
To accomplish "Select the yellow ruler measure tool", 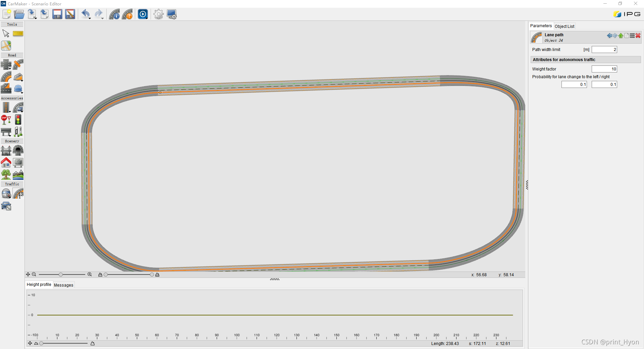I will point(18,34).
